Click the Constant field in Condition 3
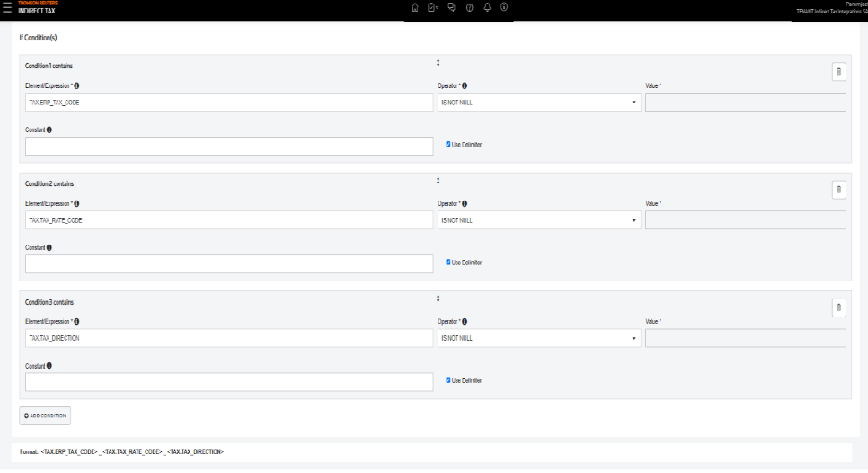This screenshot has width=868, height=473. pyautogui.click(x=229, y=382)
